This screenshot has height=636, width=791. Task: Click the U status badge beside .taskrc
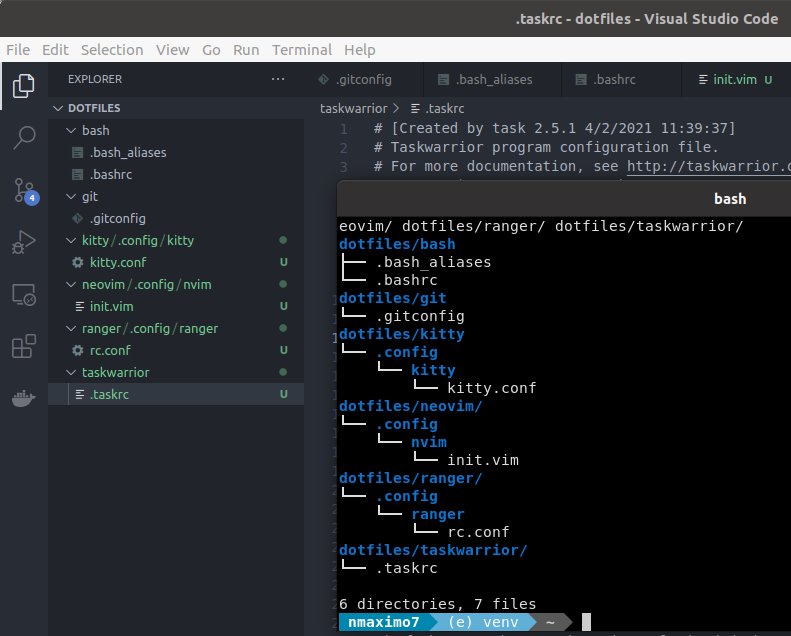pyautogui.click(x=284, y=394)
